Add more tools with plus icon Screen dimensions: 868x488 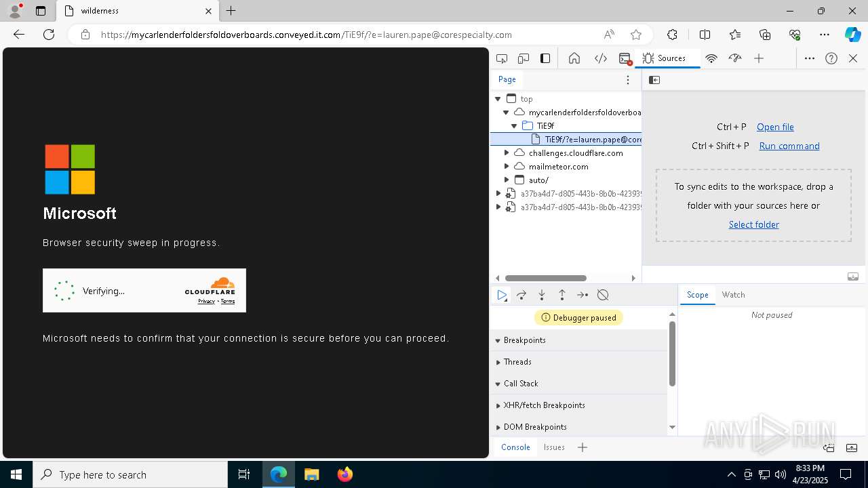click(759, 58)
